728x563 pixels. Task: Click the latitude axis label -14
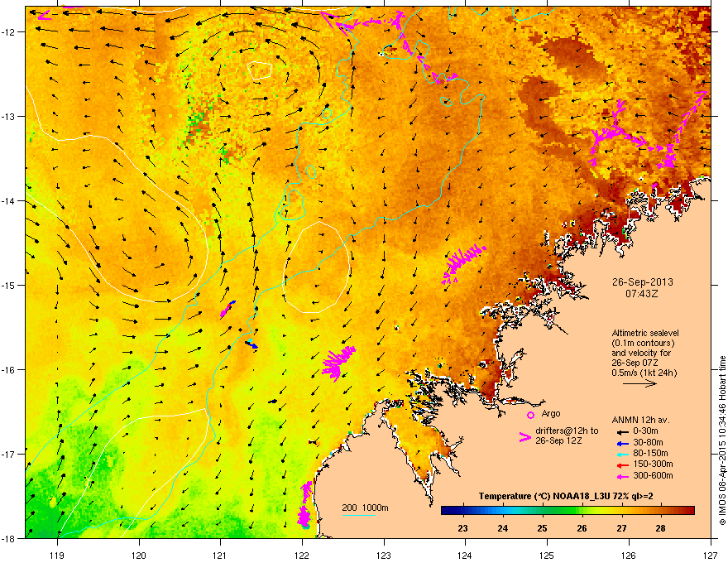[x=8, y=200]
